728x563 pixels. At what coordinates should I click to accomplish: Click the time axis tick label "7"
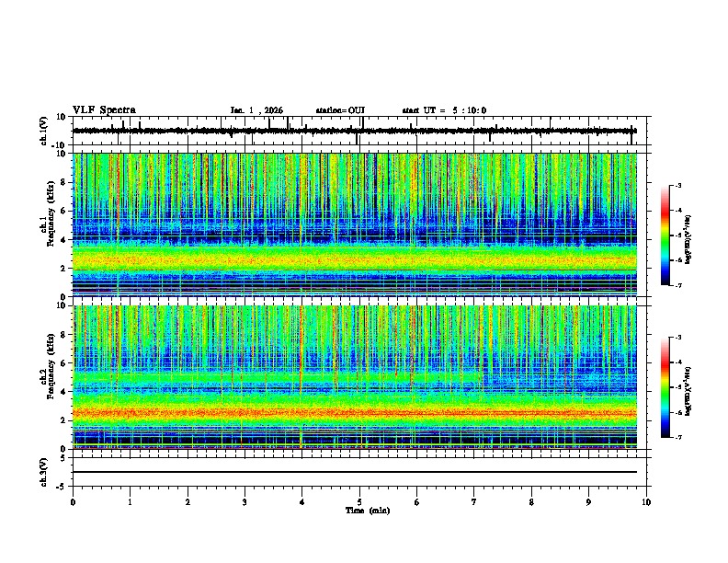click(x=474, y=502)
